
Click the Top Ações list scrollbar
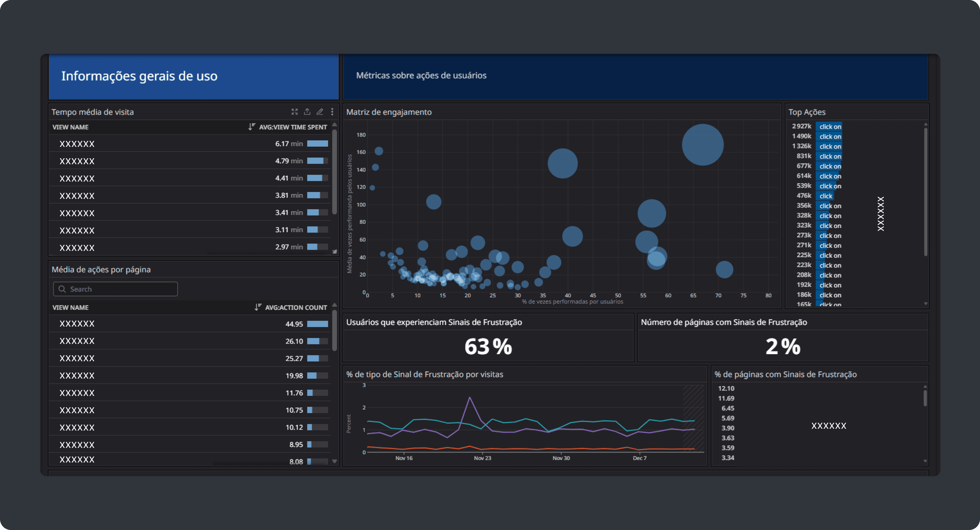click(926, 192)
